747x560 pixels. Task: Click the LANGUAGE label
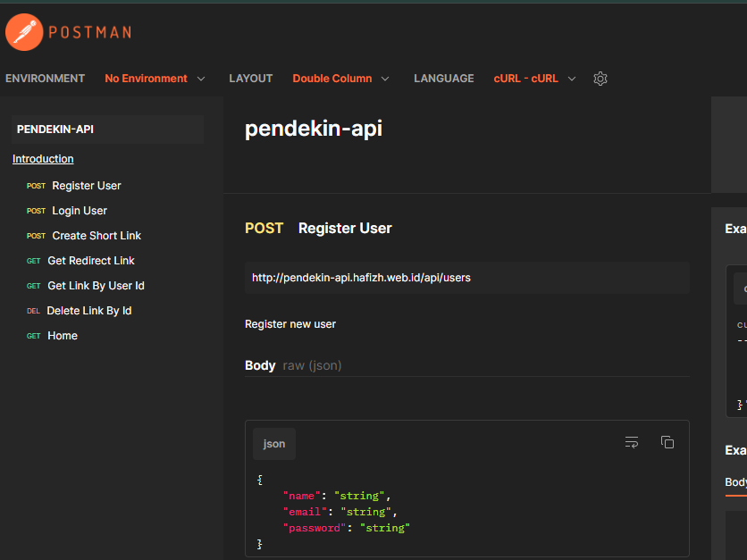[x=444, y=79]
